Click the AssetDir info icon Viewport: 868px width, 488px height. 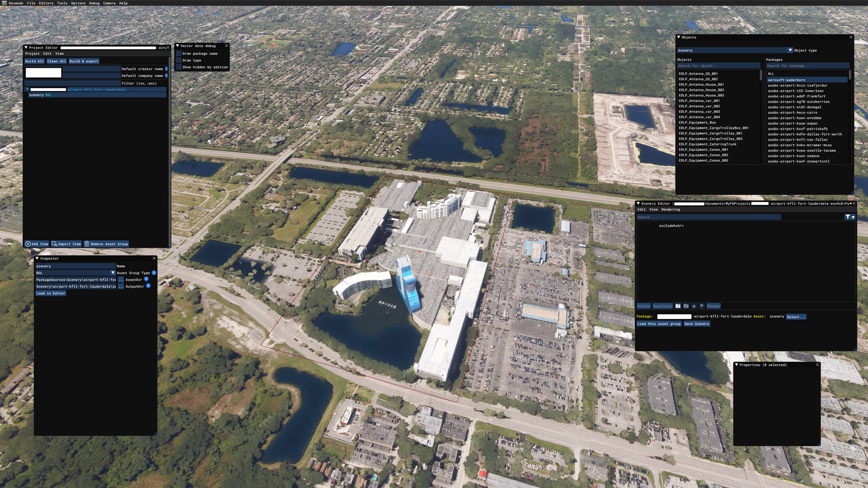coord(146,279)
